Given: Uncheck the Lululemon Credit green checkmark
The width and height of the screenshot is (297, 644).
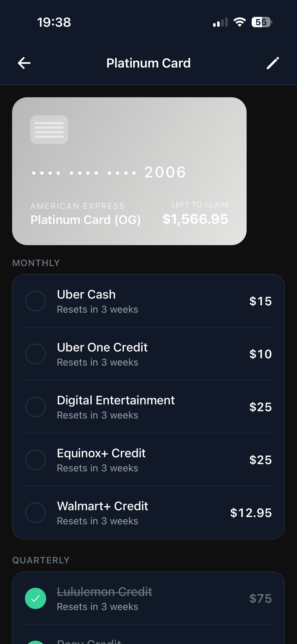Looking at the screenshot, I should [x=36, y=598].
